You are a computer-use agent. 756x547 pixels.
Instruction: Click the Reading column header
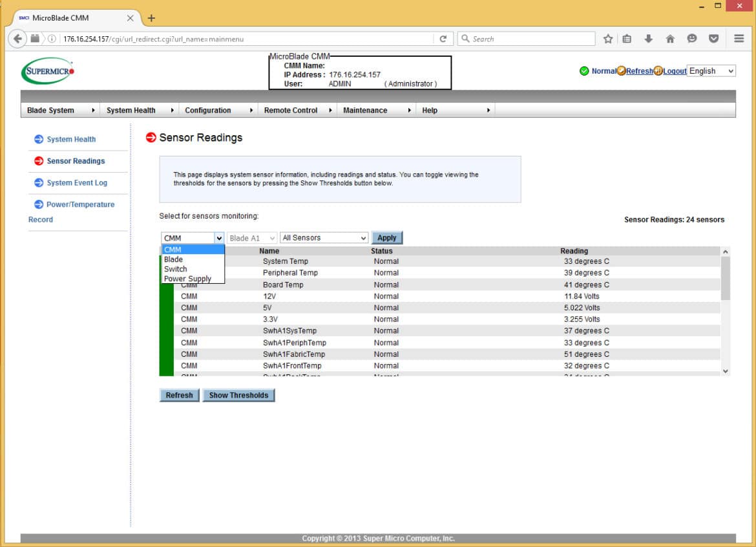(574, 251)
